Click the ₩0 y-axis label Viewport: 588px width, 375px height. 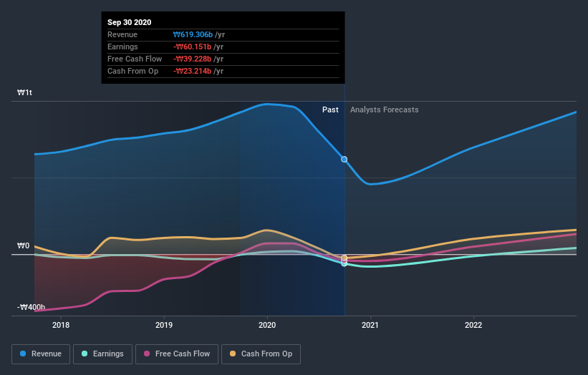(x=23, y=245)
